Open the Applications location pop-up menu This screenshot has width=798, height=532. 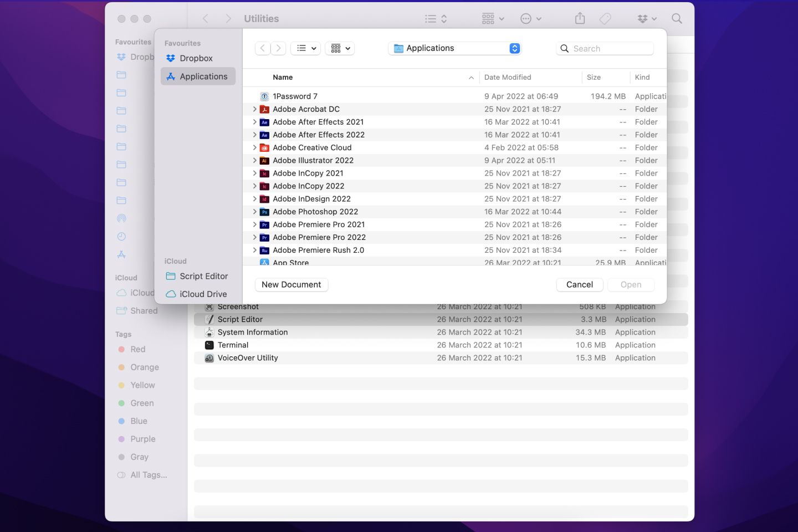(x=454, y=48)
